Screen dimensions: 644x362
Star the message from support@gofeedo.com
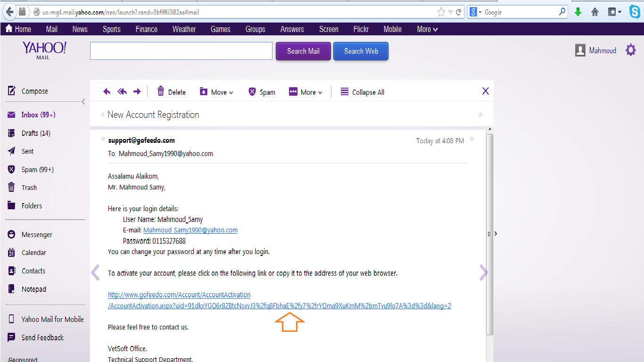point(472,140)
